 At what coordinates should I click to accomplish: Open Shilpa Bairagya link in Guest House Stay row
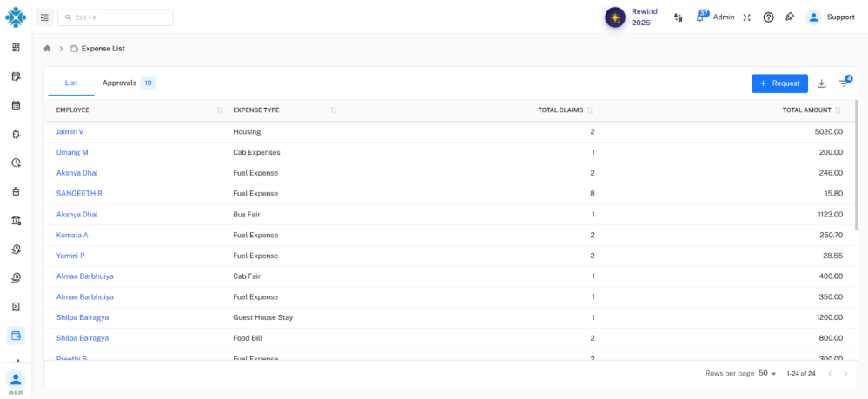[x=83, y=317]
